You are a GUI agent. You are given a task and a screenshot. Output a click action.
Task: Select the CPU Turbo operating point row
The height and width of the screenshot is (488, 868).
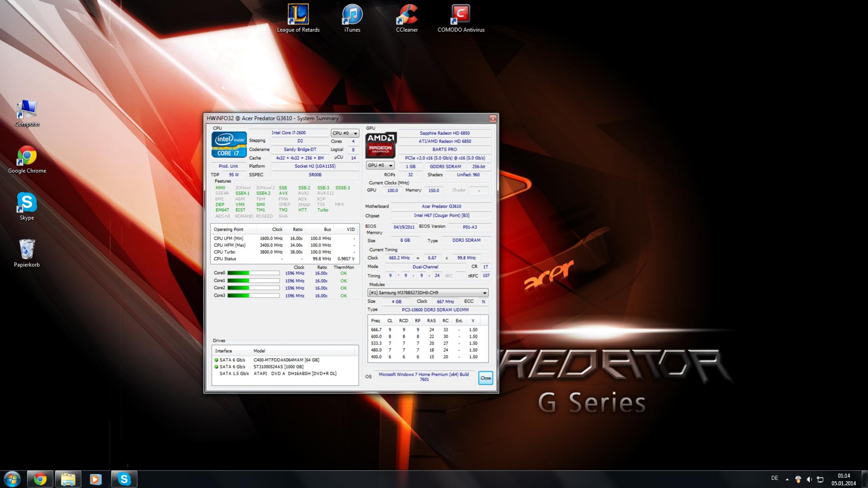click(x=285, y=252)
